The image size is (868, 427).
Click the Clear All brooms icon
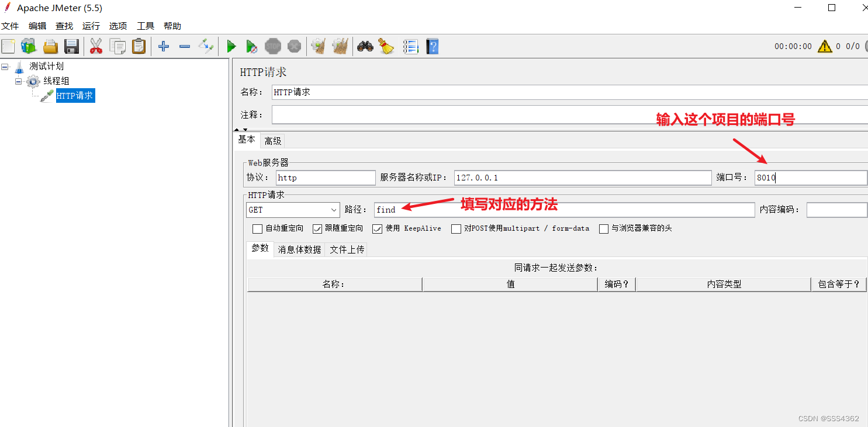click(x=340, y=46)
